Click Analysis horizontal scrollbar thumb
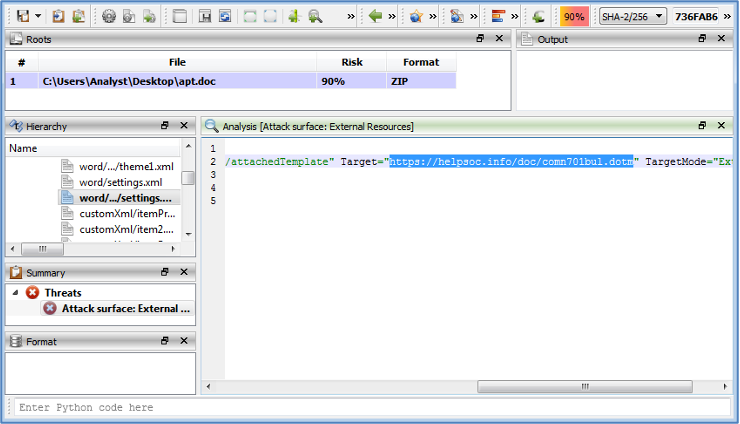This screenshot has width=740, height=424. point(585,386)
